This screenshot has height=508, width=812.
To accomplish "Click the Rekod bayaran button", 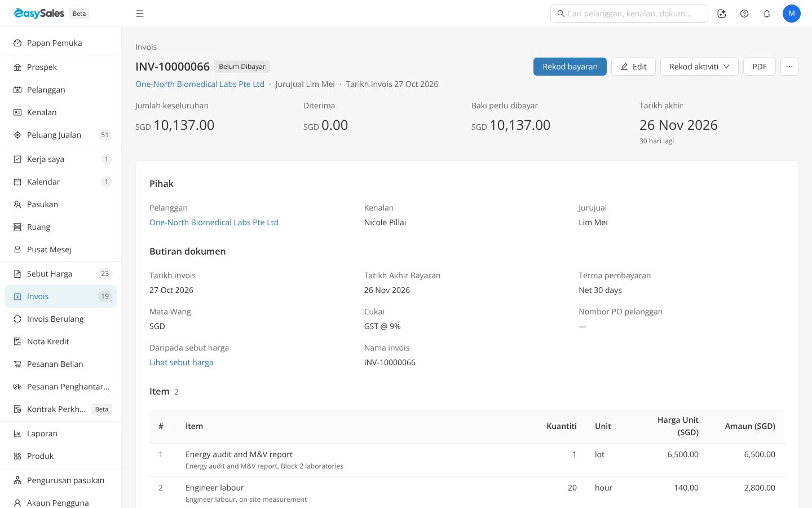I will 570,67.
